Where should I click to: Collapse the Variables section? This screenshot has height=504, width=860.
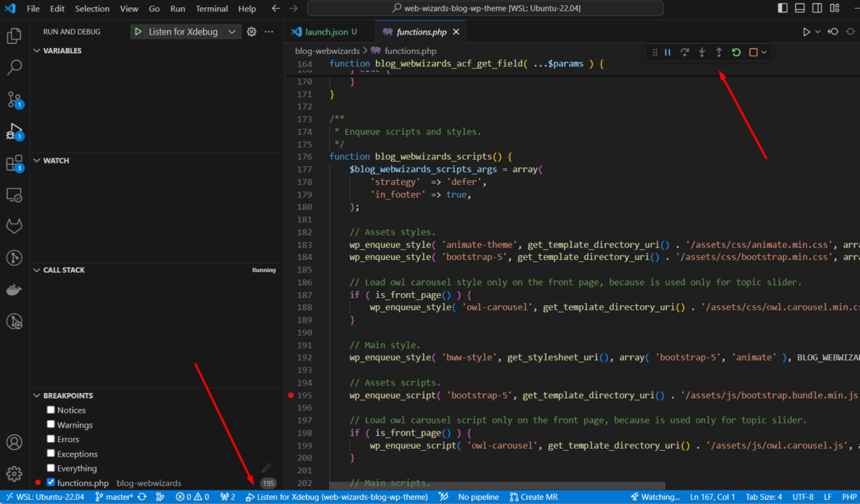click(x=37, y=50)
